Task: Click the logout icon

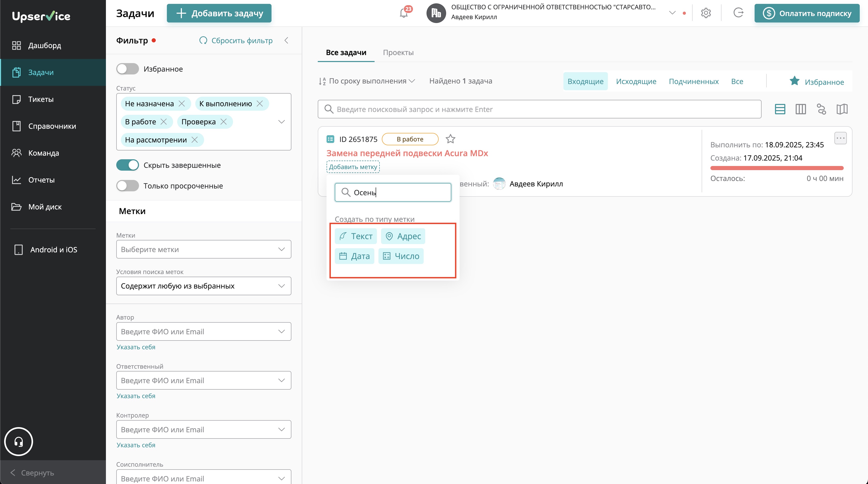Action: click(738, 13)
